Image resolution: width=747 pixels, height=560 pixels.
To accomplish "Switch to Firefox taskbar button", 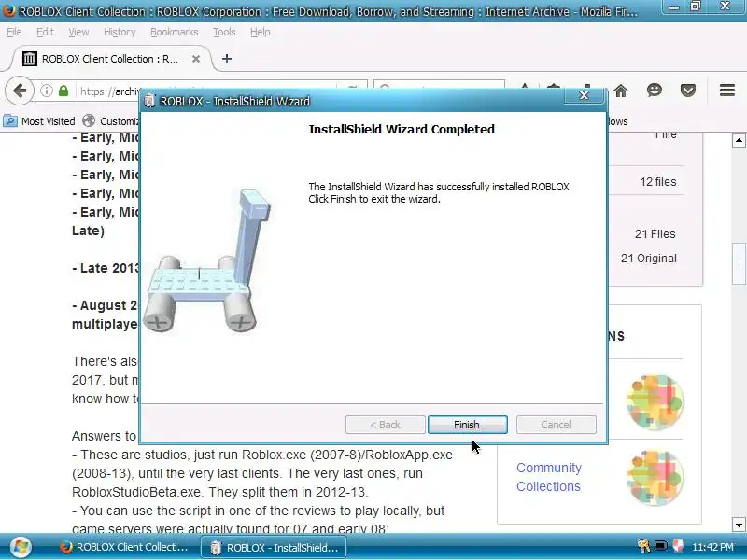I will 125,547.
